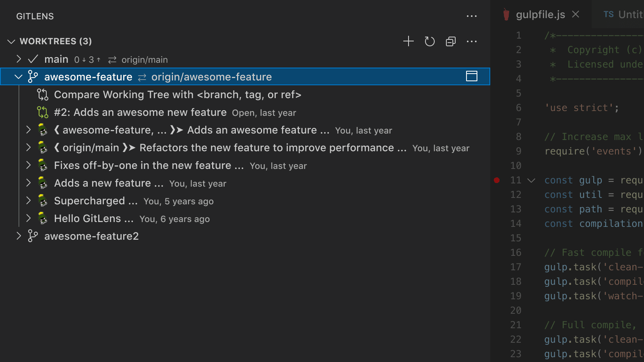Collapse the WORKTREES section header
The image size is (644, 362).
11,41
